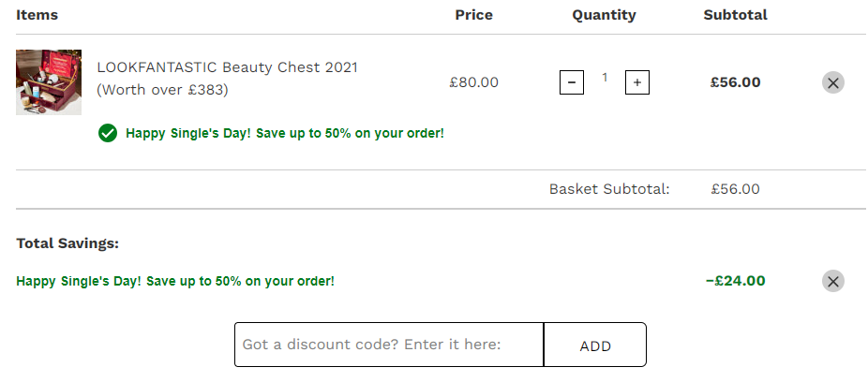This screenshot has width=868, height=382.
Task: Click the Items column header
Action: 37,15
